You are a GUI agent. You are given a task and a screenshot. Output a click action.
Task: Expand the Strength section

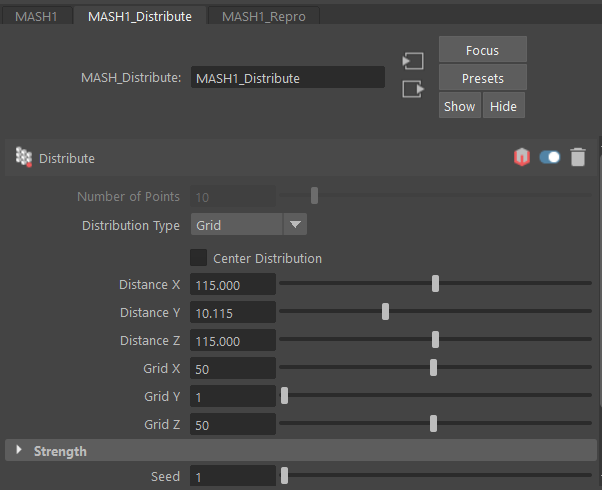[x=60, y=451]
